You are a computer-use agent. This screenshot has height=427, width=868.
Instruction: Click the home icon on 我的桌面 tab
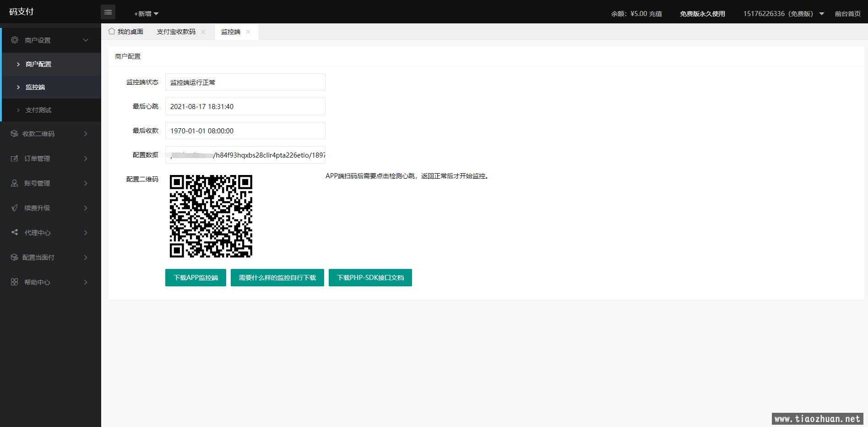pos(112,31)
